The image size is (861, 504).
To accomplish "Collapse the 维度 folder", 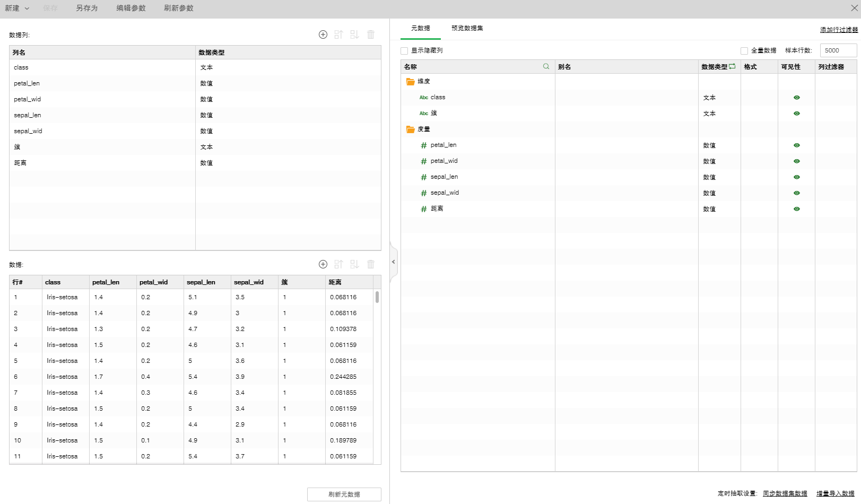I will pos(410,82).
